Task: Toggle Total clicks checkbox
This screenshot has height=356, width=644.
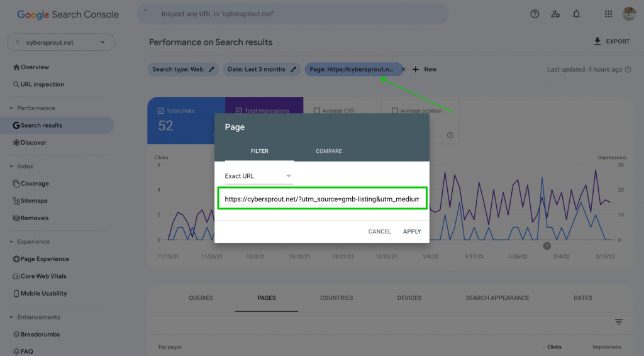Action: [160, 111]
